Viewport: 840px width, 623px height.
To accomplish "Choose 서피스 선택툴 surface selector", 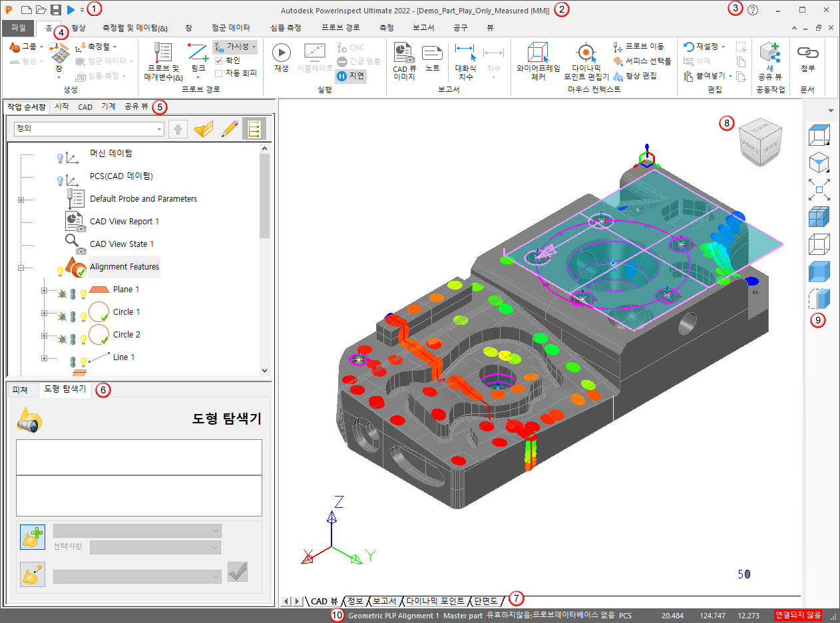I will (x=642, y=61).
